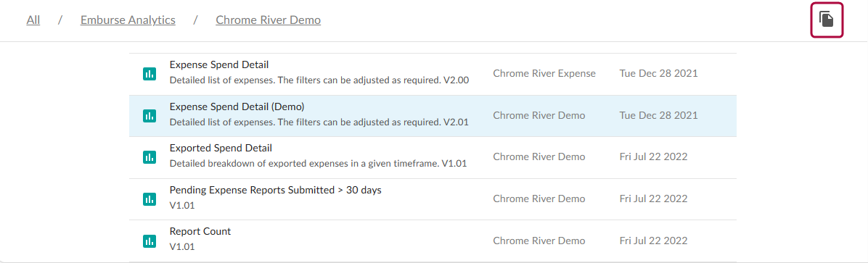Click the chart icon beside Expense Spend Detail (Demo)
Image resolution: width=868 pixels, height=263 pixels.
click(x=149, y=115)
